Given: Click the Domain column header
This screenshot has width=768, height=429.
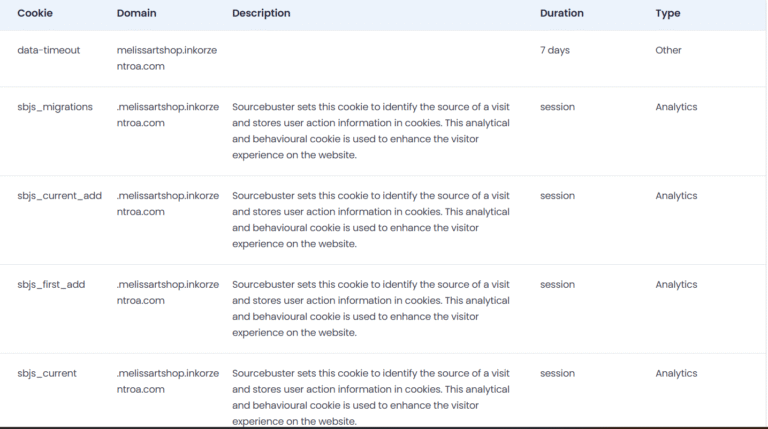Looking at the screenshot, I should [137, 14].
